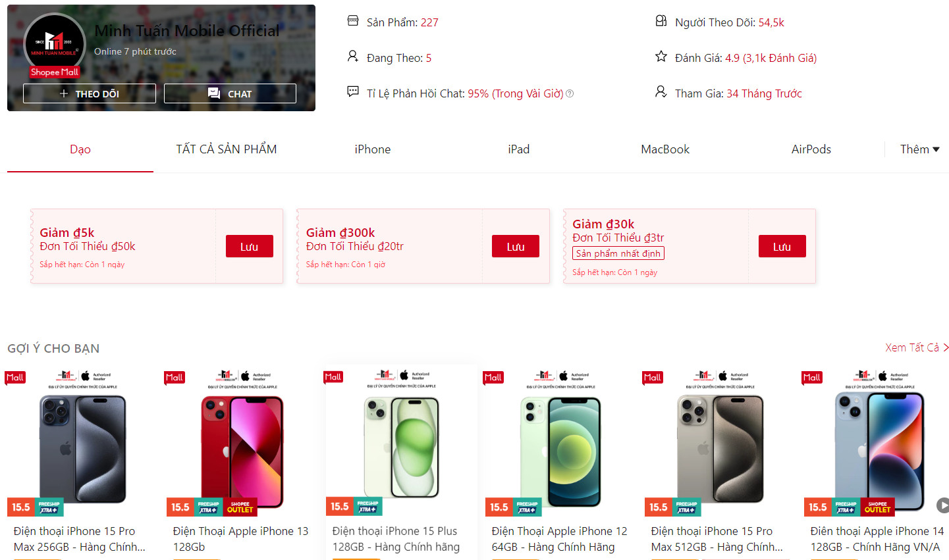Viewport: 949px width, 560px height.
Task: Save the Giảm ₫300k voucher
Action: point(516,246)
